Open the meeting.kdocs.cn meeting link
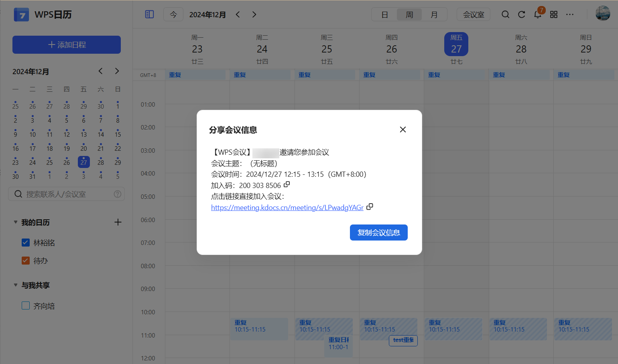Image resolution: width=618 pixels, height=364 pixels. click(x=287, y=208)
